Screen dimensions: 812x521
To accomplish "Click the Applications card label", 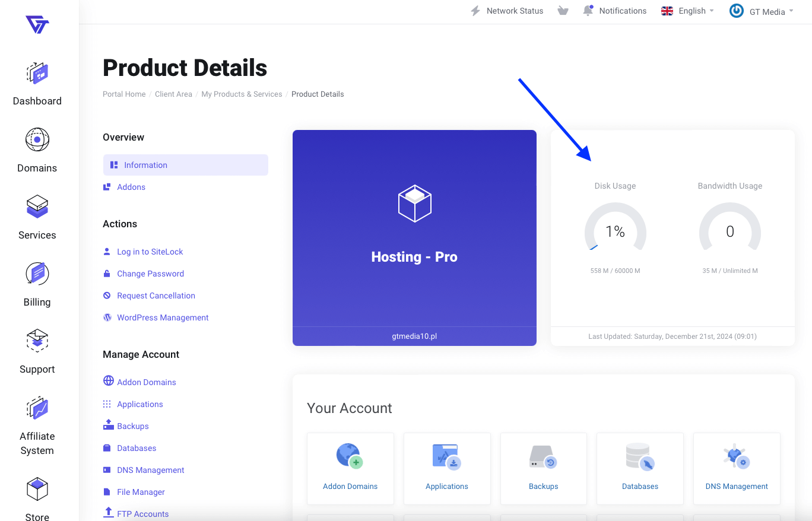I will (447, 486).
